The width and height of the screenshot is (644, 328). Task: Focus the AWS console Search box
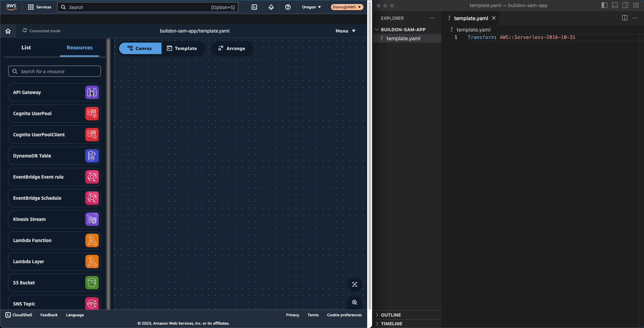coord(148,7)
